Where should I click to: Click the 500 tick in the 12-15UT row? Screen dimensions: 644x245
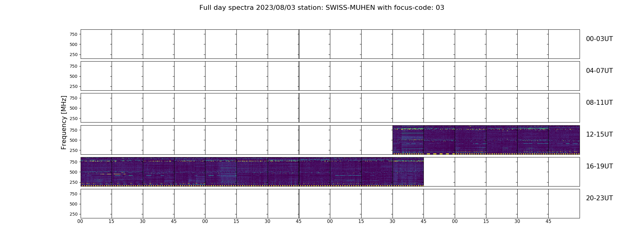73,140
